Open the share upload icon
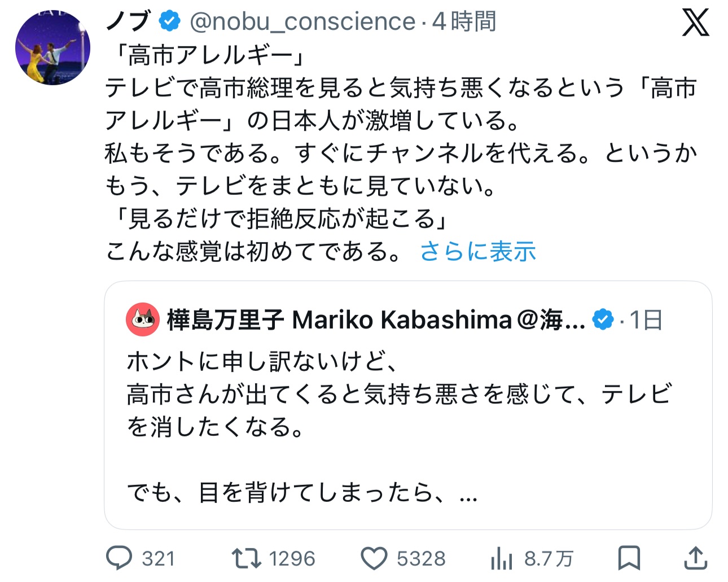 tap(696, 558)
